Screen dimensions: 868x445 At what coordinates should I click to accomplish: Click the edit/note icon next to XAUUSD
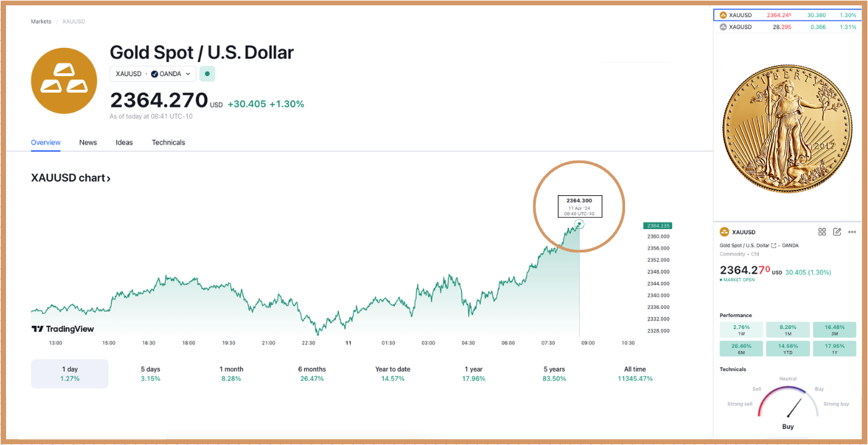pos(837,232)
